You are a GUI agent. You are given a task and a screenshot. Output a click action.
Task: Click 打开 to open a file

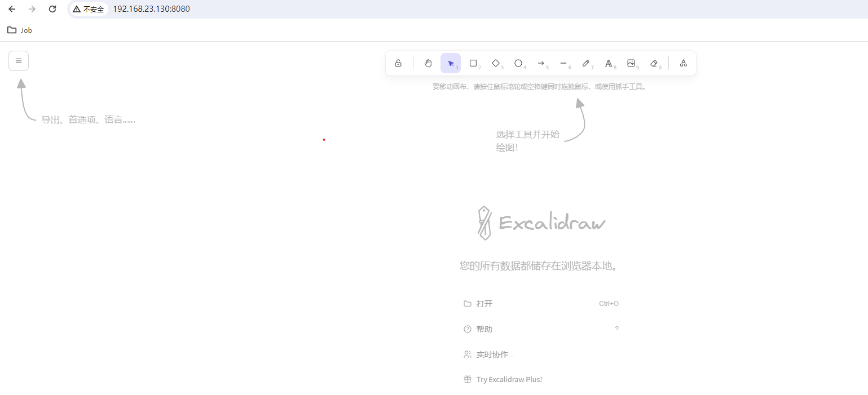[x=484, y=303]
